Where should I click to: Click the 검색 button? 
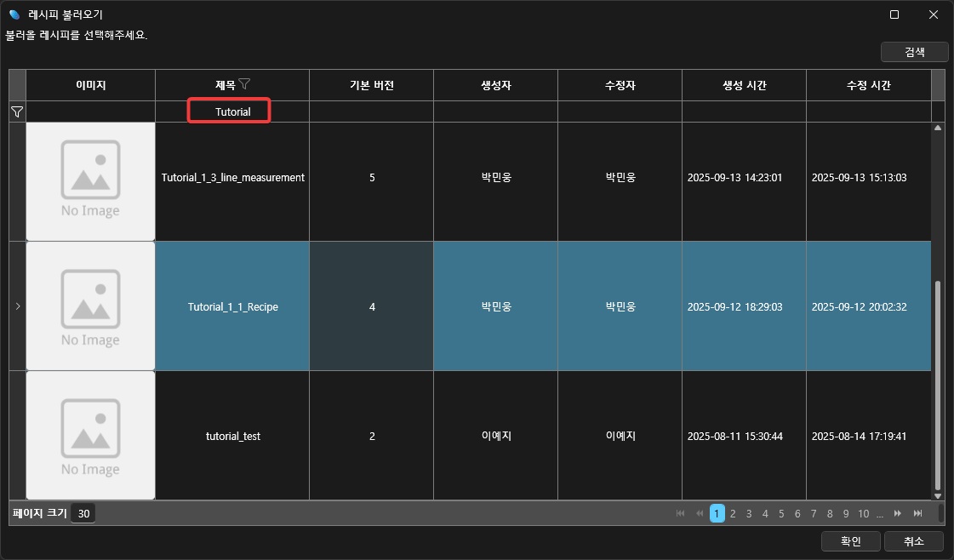914,52
